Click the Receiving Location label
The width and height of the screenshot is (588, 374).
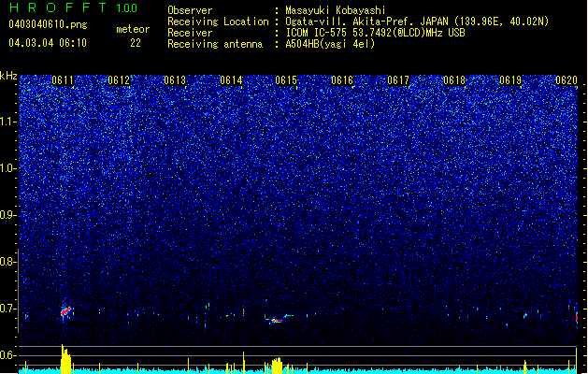click(x=218, y=22)
